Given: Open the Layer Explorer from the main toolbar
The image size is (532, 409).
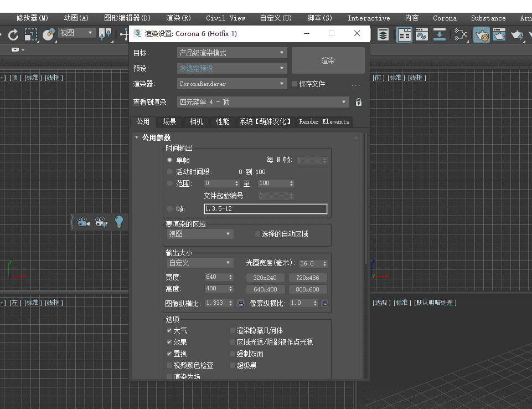Looking at the screenshot, I should pos(384,34).
